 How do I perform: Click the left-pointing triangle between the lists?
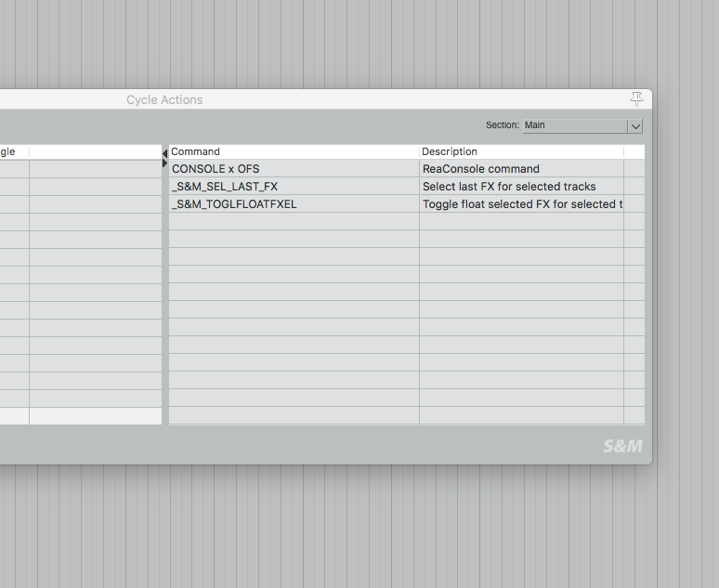pyautogui.click(x=164, y=153)
